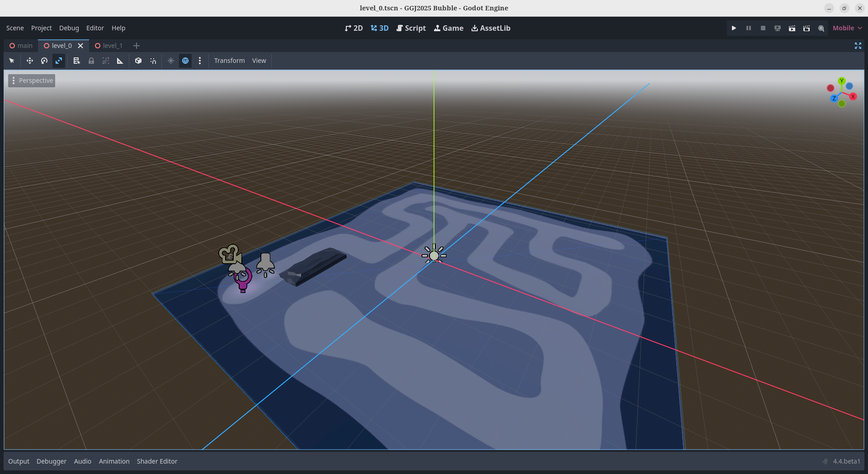Click the Y axis on view gizmo
The width and height of the screenshot is (868, 474).
point(841,81)
